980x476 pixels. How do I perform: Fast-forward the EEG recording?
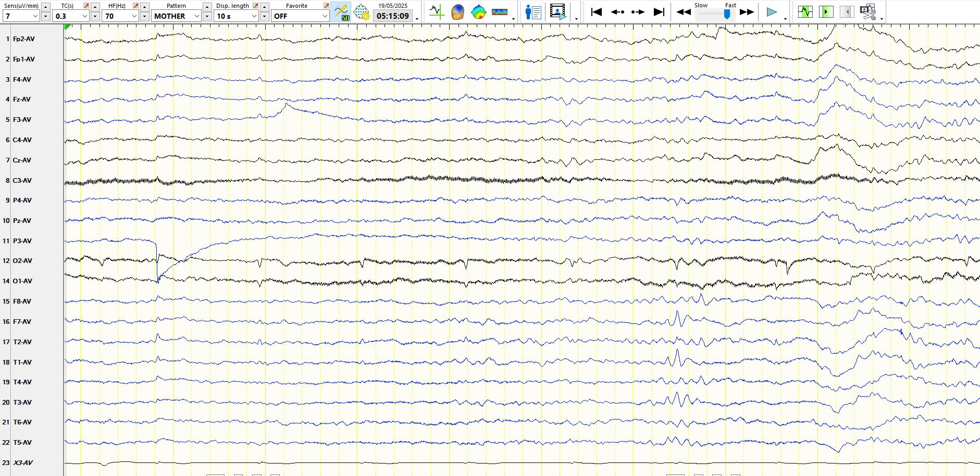[747, 11]
